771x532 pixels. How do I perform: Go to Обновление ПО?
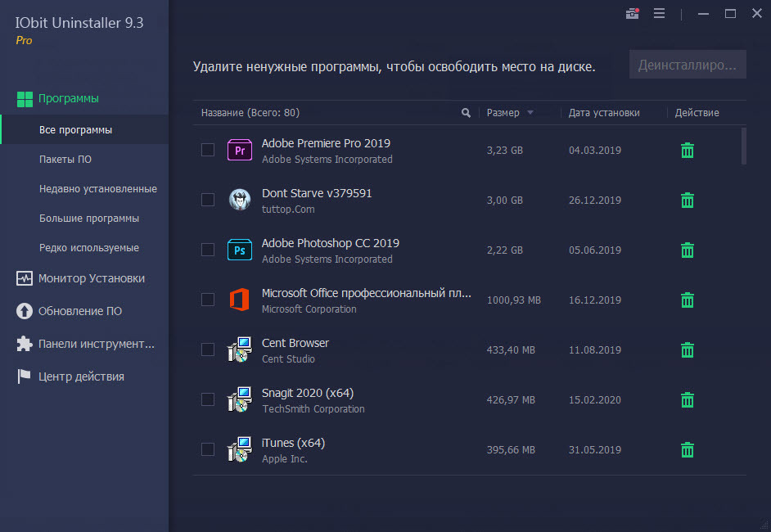point(80,311)
